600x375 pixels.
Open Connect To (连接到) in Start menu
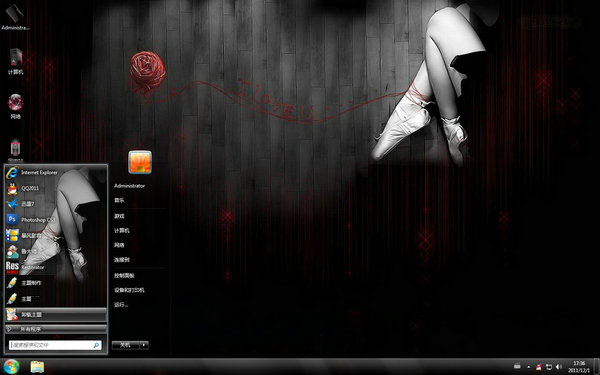[x=122, y=260]
